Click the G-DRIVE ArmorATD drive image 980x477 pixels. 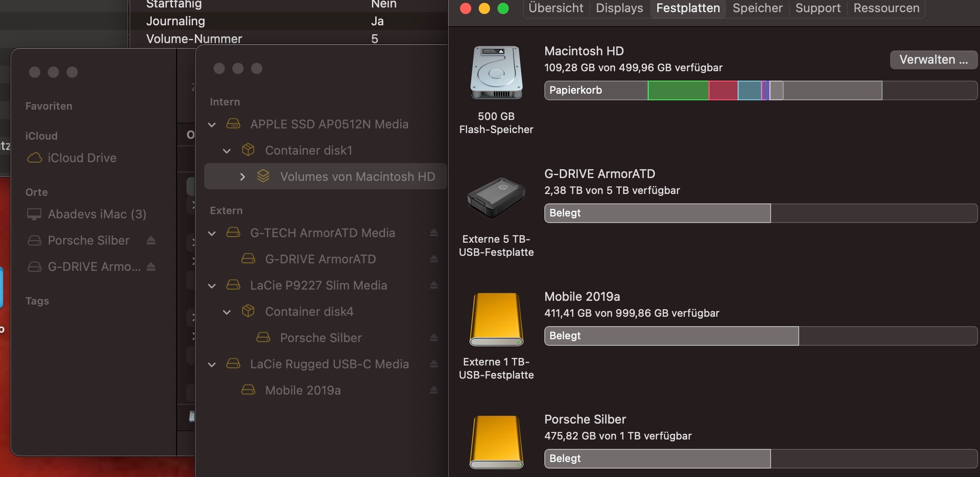click(496, 197)
